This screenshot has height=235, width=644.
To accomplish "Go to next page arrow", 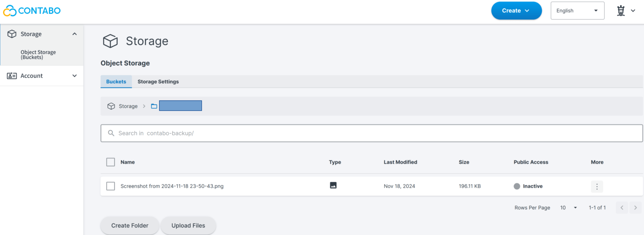I will (635, 208).
